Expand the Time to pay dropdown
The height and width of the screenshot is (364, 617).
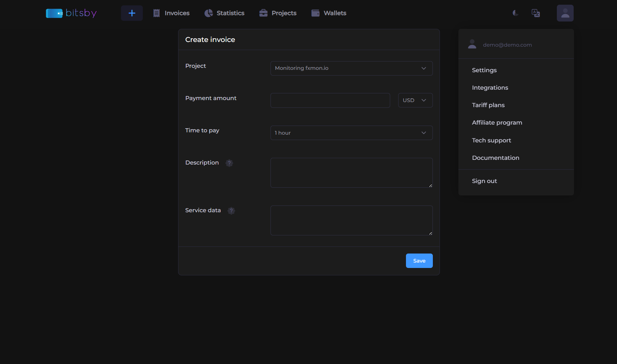click(x=352, y=133)
